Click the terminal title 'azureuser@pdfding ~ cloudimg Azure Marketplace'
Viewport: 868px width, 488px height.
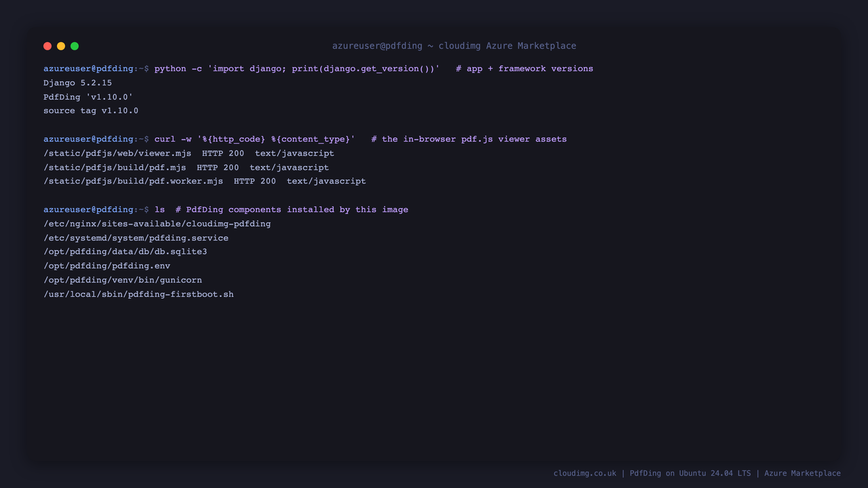pos(454,46)
